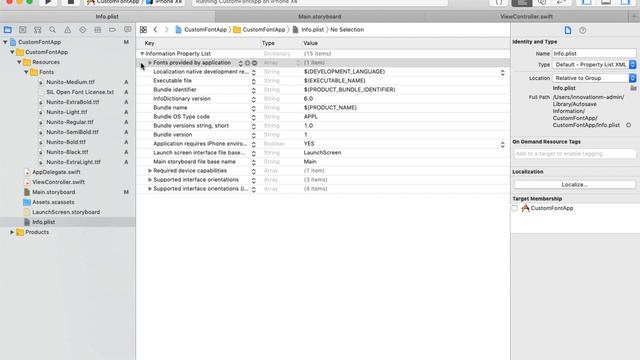Show the Quick Help inspector

pyautogui.click(x=582, y=30)
